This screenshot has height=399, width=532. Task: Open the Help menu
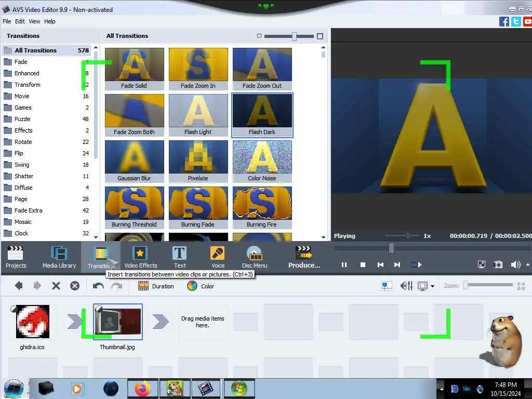(x=49, y=21)
